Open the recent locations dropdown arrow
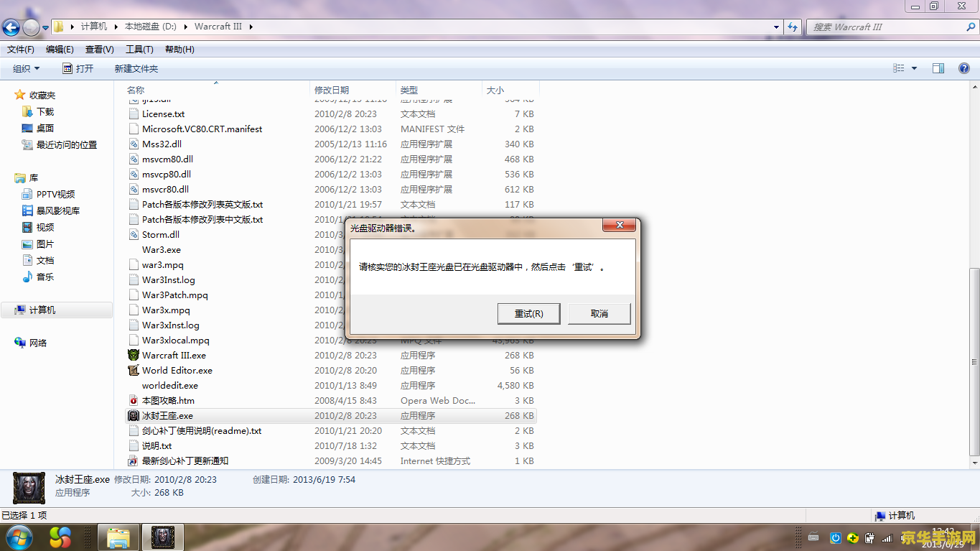Screen dimensions: 980x551 [x=46, y=27]
